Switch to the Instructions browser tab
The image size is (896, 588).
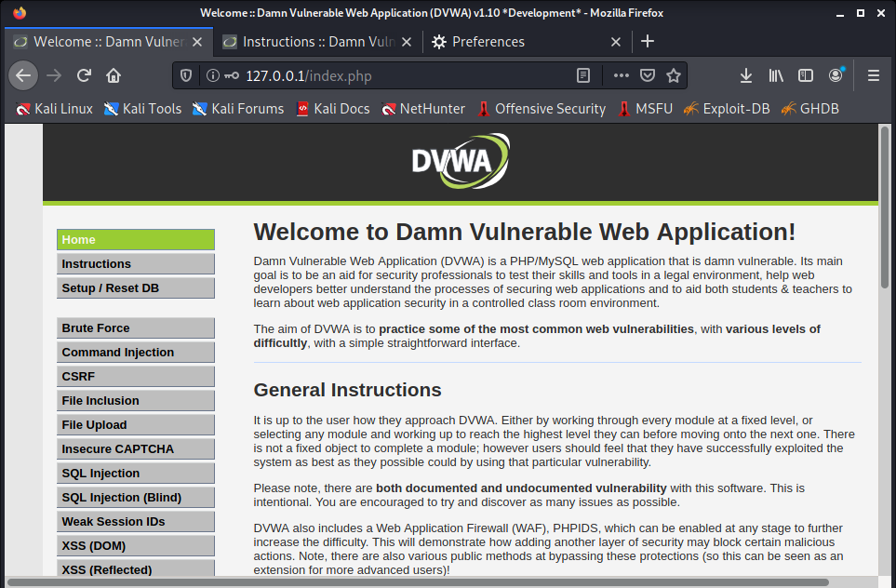(317, 42)
